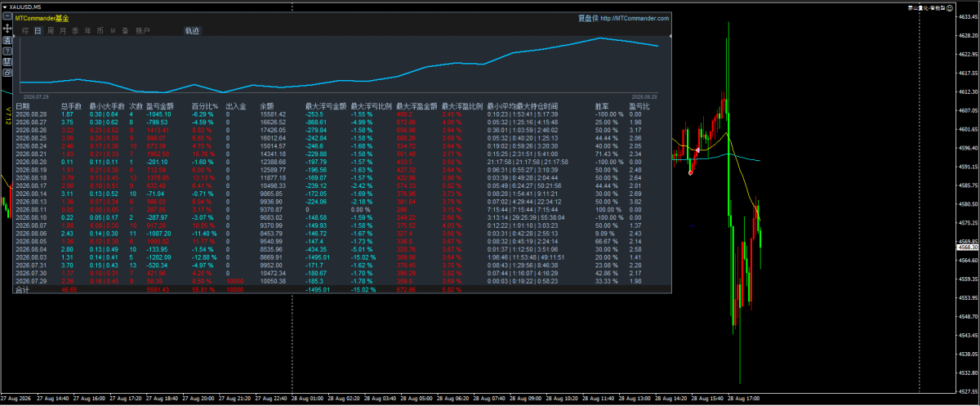Click the 胜率 column header
The image size is (980, 406).
click(x=602, y=106)
